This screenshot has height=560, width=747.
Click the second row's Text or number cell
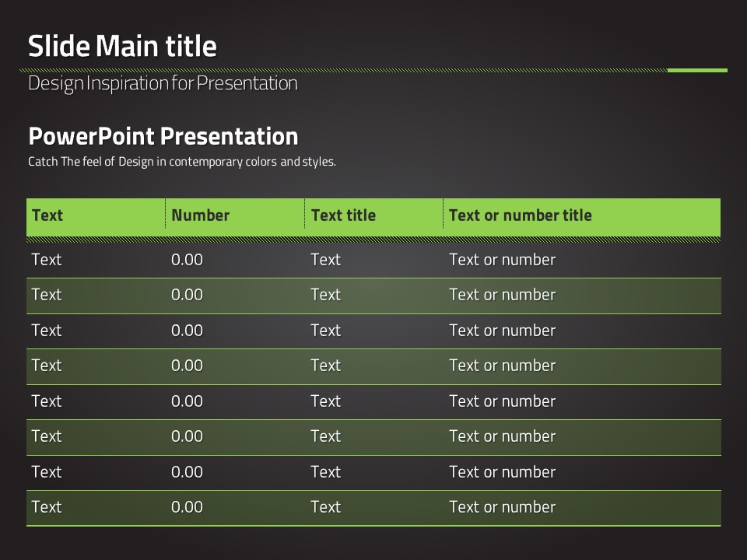[503, 295]
